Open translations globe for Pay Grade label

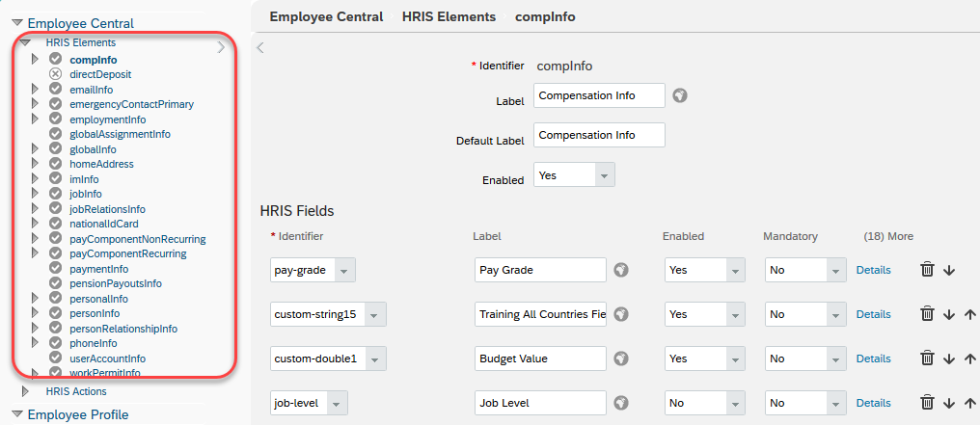[620, 270]
